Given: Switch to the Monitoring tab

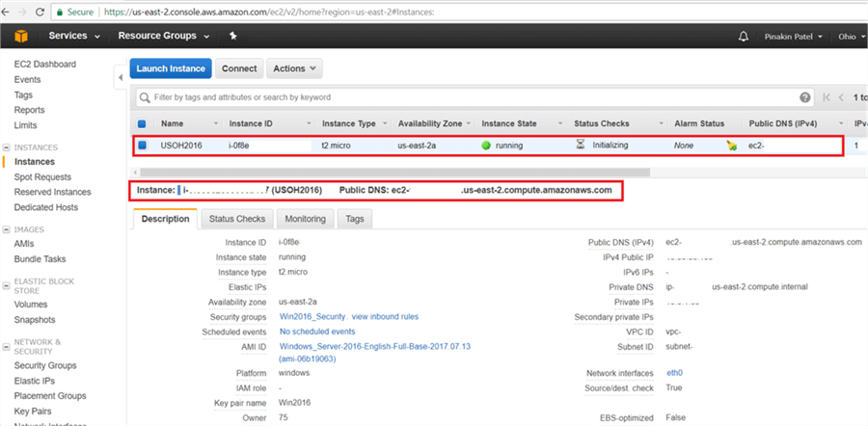Looking at the screenshot, I should click(305, 219).
